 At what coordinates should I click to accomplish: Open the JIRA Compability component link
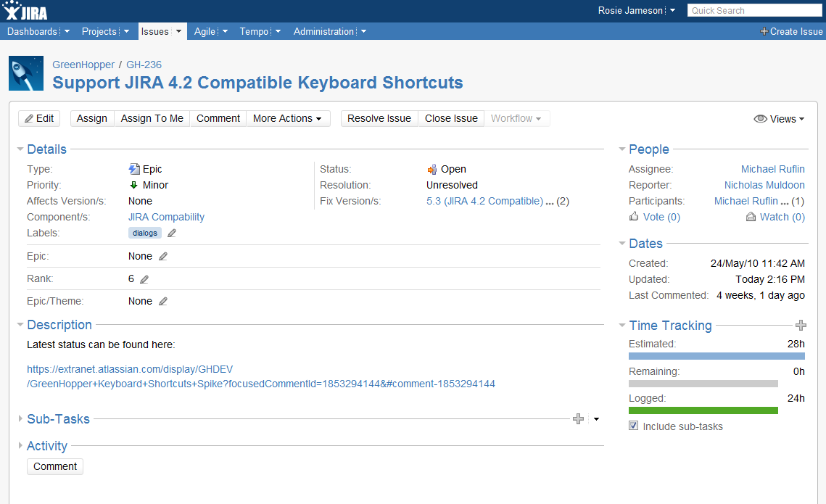tap(167, 217)
